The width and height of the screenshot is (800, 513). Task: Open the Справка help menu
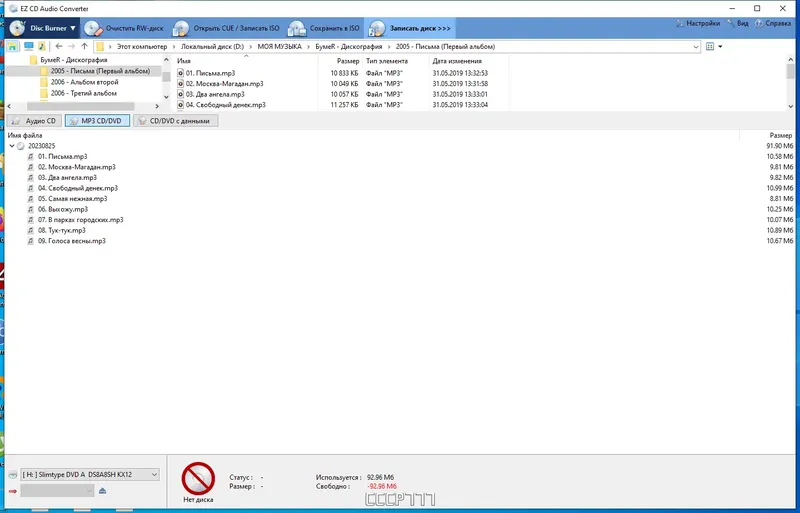[773, 23]
